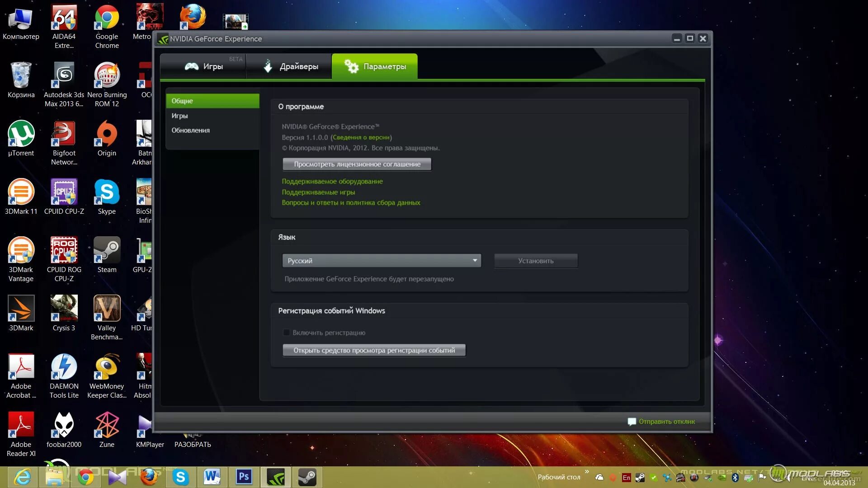868x488 pixels.
Task: Click Отправить отклик feedback icon
Action: pyautogui.click(x=632, y=421)
